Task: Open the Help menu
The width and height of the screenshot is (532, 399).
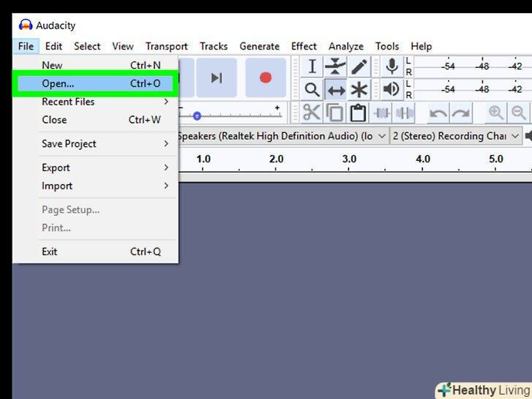Action: click(422, 46)
